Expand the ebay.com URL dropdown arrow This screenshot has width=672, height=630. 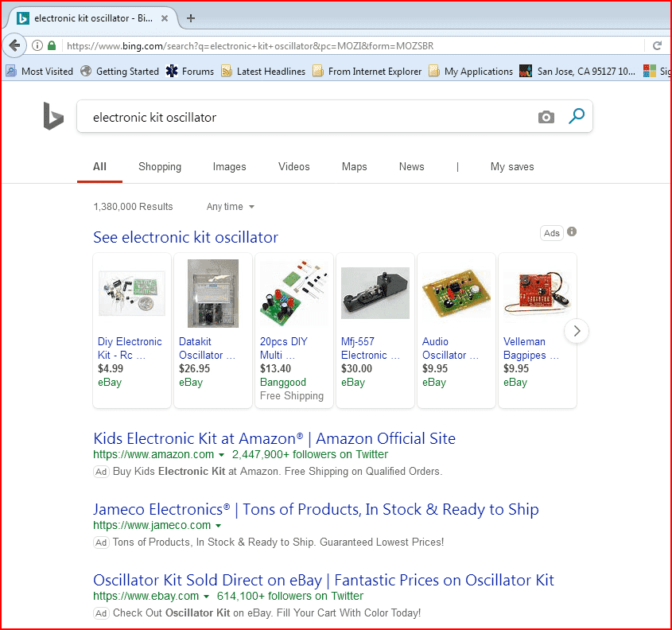click(x=206, y=597)
